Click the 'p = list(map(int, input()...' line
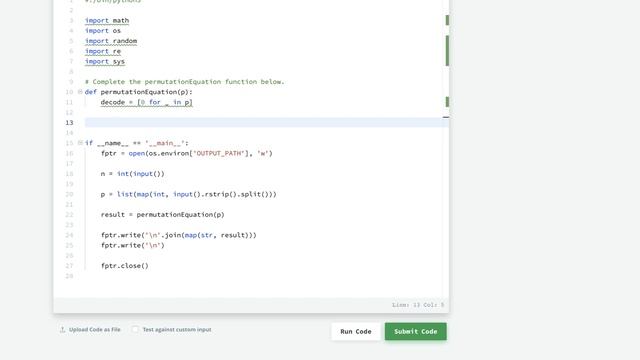Screen dimensions: 640x360 (x=189, y=194)
